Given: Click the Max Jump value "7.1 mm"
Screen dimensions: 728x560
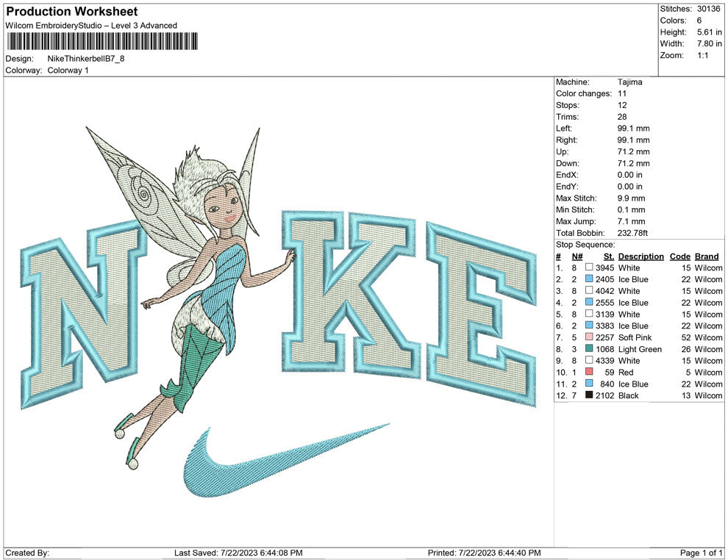Looking at the screenshot, I should coord(631,221).
